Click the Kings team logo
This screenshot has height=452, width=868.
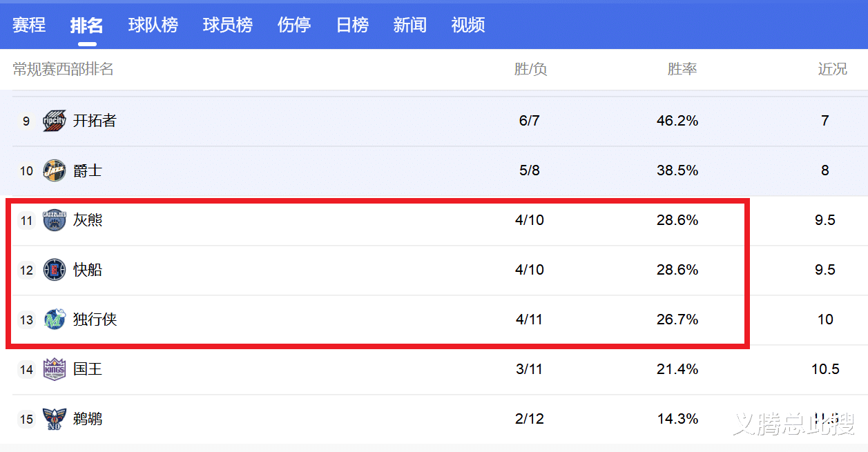54,369
